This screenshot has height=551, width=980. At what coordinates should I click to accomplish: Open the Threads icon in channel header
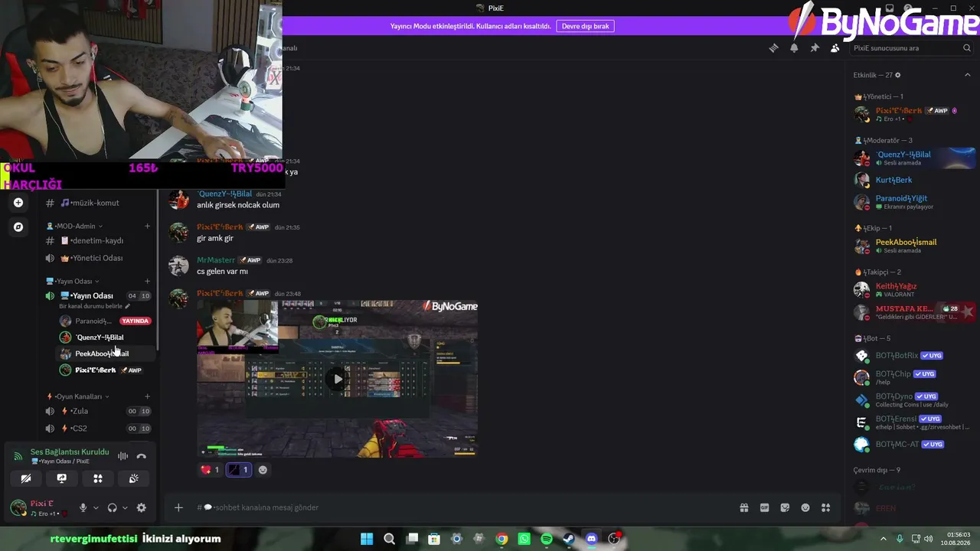click(773, 47)
